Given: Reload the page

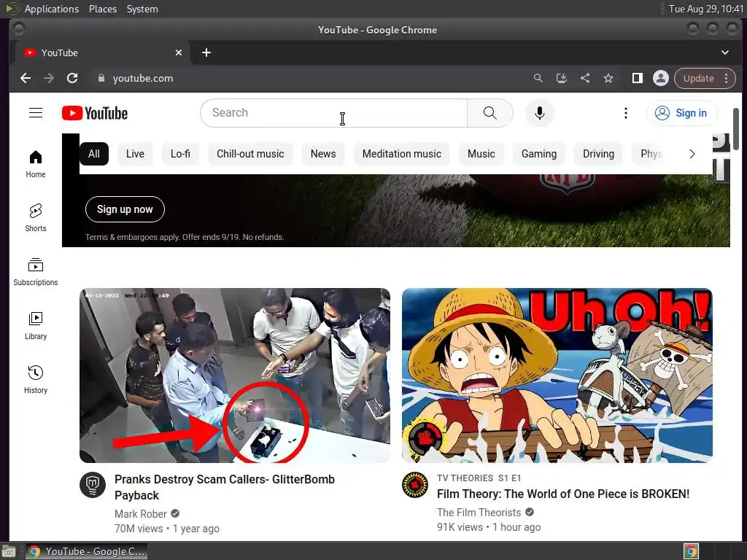Looking at the screenshot, I should (72, 78).
